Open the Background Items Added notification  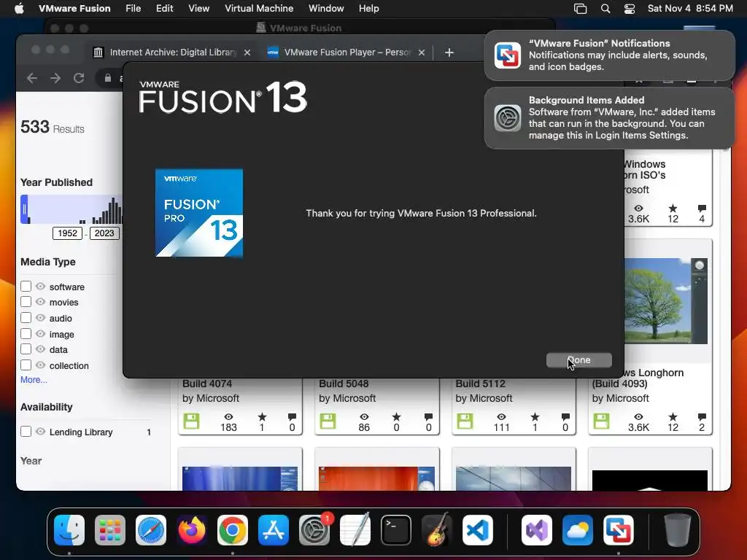pos(609,117)
